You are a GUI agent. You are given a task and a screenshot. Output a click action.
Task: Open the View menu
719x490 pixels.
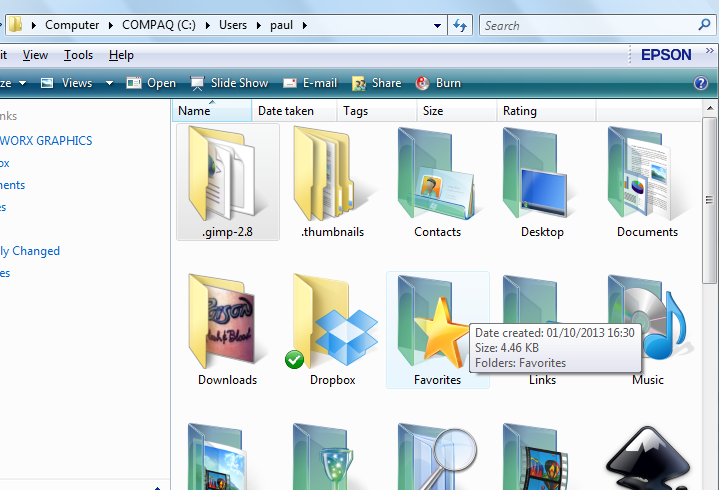click(x=35, y=55)
